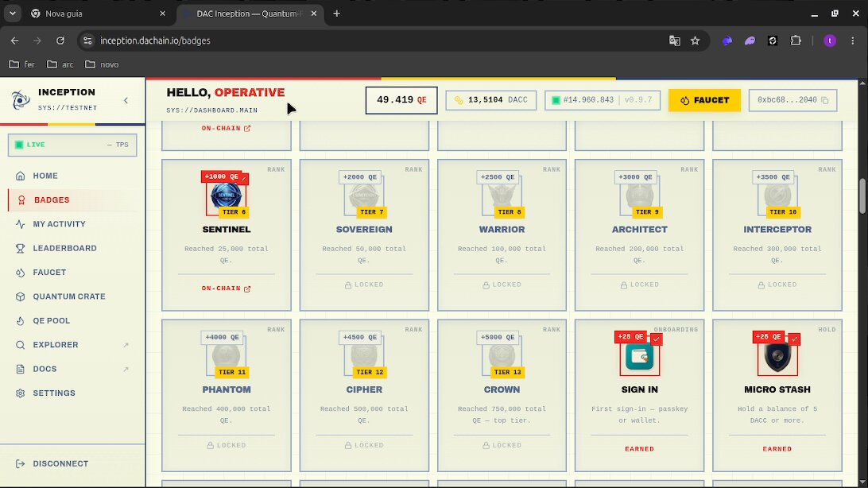
Task: Click Earned label under Micro Stash
Action: tap(777, 449)
